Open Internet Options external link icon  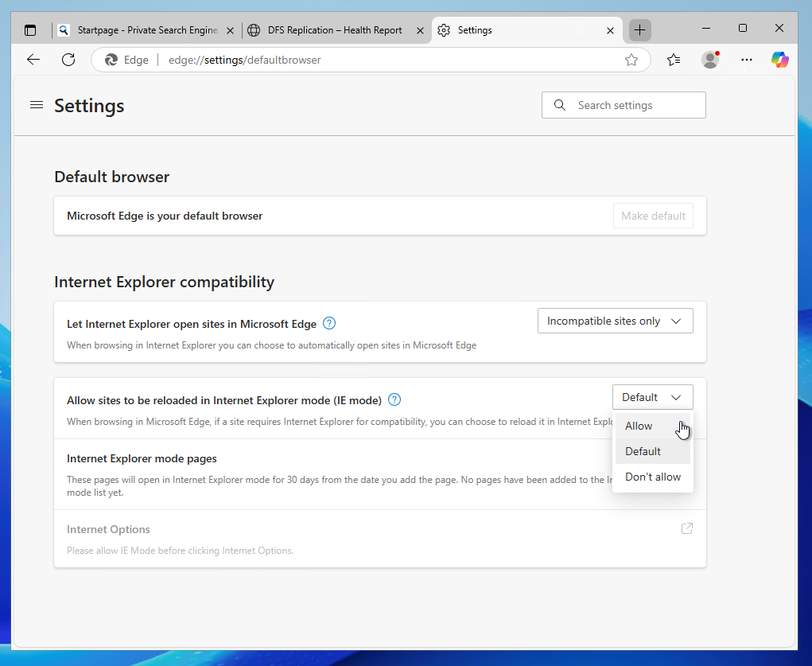coord(686,528)
